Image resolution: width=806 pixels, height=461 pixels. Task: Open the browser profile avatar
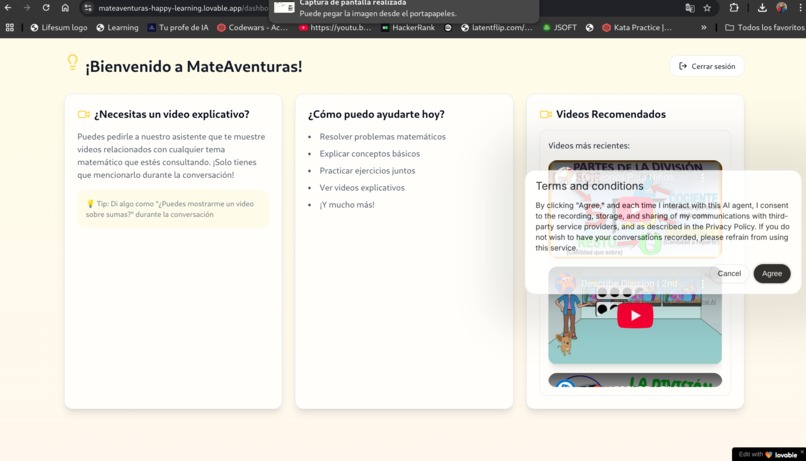coord(782,7)
